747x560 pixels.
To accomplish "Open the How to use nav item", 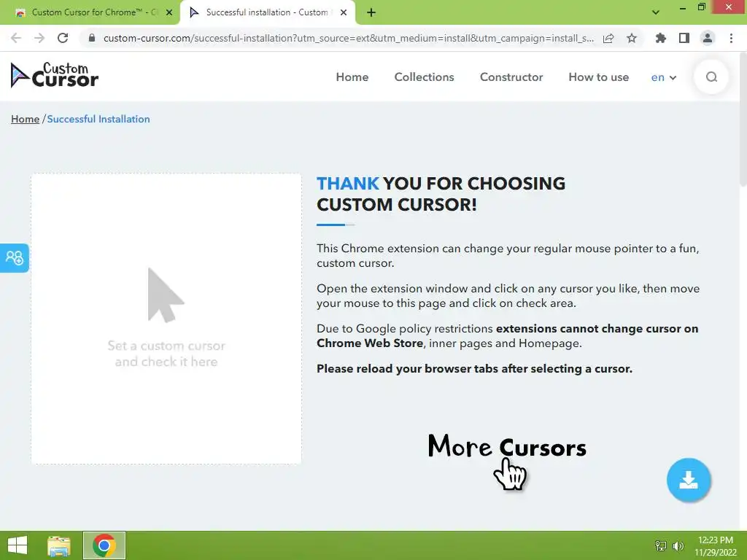I will click(x=598, y=77).
